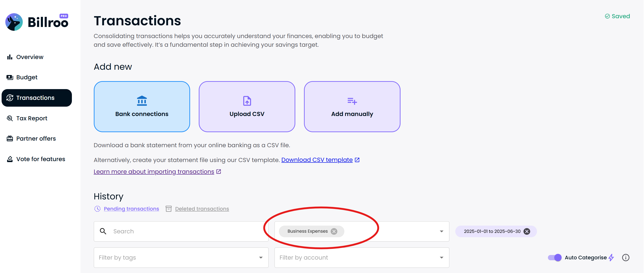View Pending transactions link
Image resolution: width=644 pixels, height=273 pixels.
[131, 209]
